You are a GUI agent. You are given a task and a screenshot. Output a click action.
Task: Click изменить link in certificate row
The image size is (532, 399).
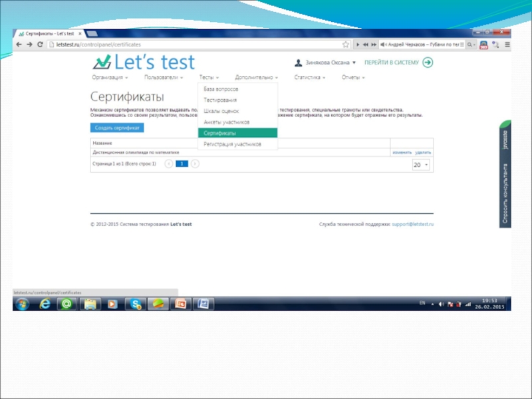402,152
